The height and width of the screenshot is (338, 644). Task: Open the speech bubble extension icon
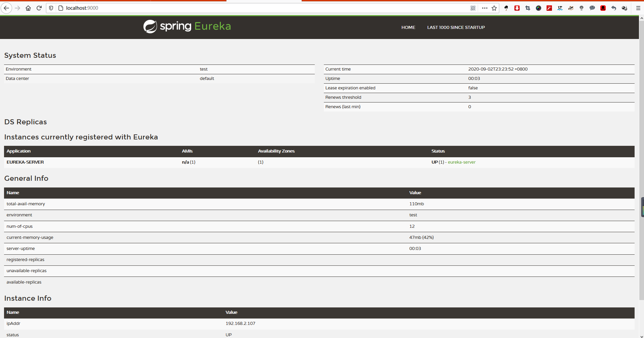[592, 8]
